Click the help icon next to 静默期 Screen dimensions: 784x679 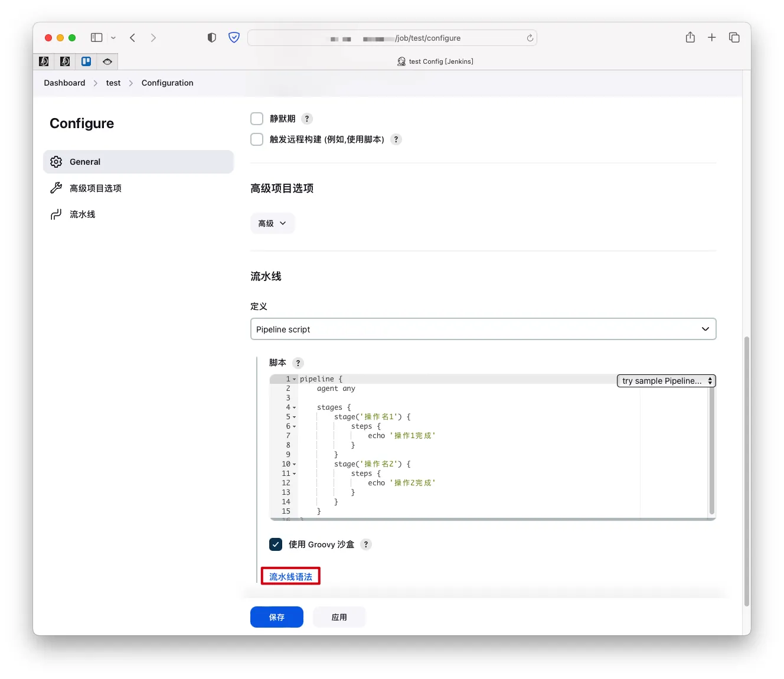click(x=307, y=119)
